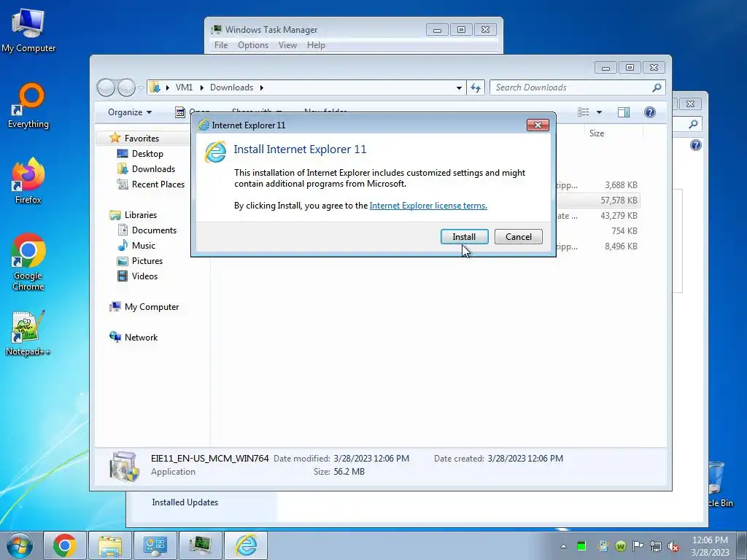Select the file row sized 754 KB
Viewport: 747px width, 560px height.
tap(597, 231)
